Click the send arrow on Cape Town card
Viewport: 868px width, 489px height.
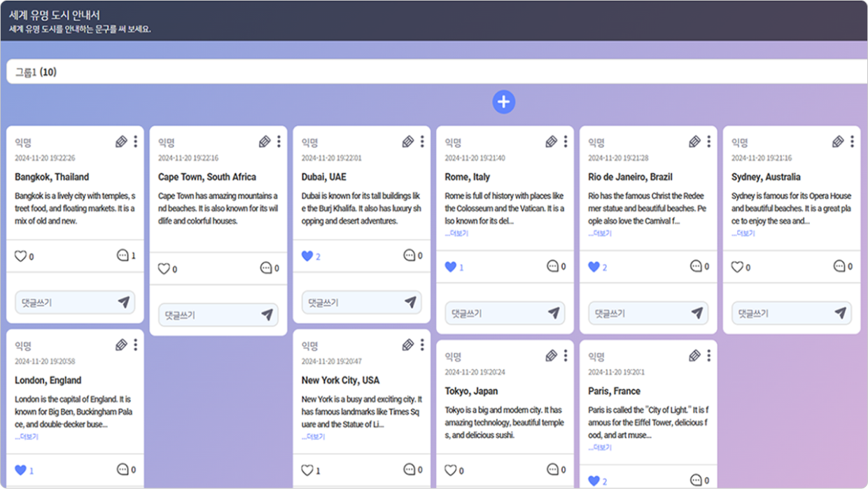(x=267, y=315)
